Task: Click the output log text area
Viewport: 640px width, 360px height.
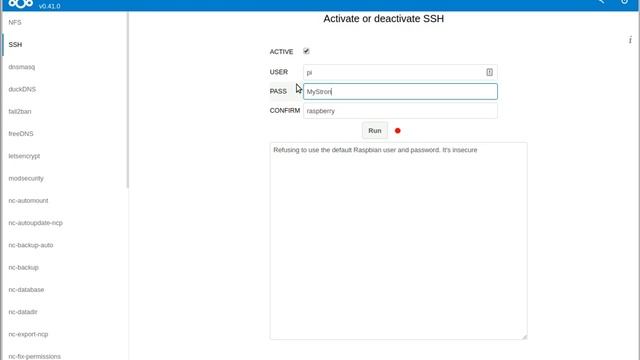Action: coord(398,241)
